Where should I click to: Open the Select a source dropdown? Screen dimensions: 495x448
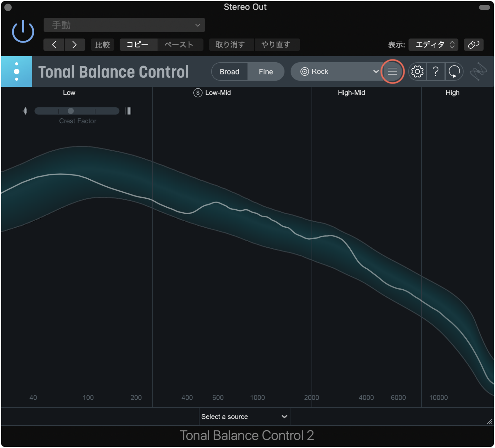(x=245, y=416)
